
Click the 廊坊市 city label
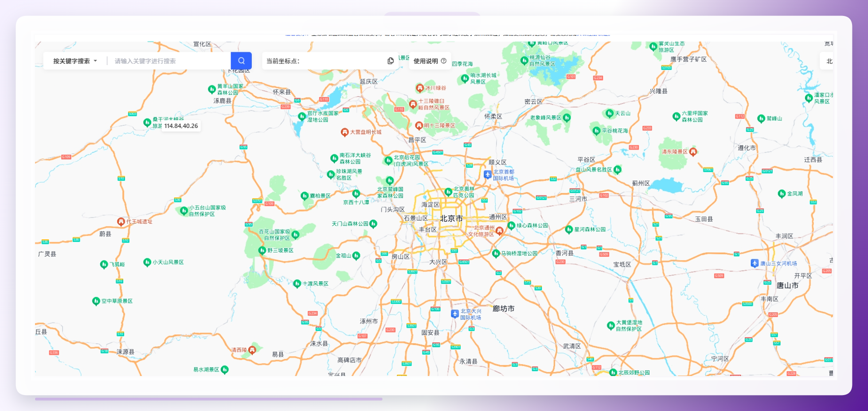point(504,309)
